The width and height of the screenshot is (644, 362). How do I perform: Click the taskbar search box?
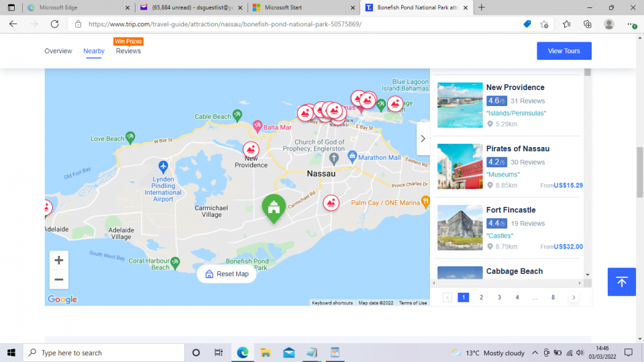103,353
